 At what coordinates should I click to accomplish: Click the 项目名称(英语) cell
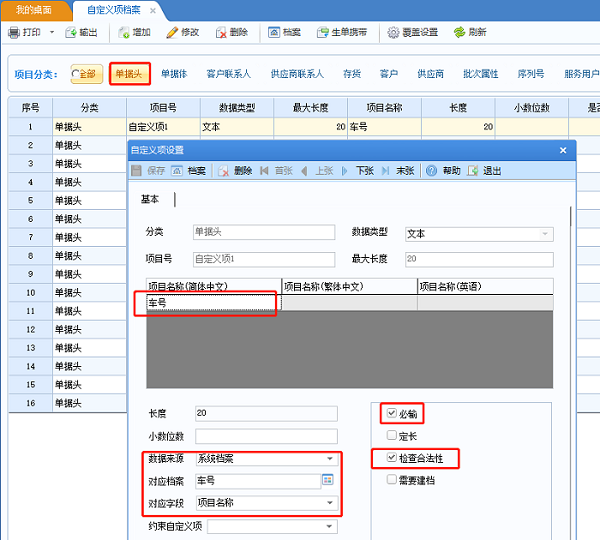coord(485,303)
